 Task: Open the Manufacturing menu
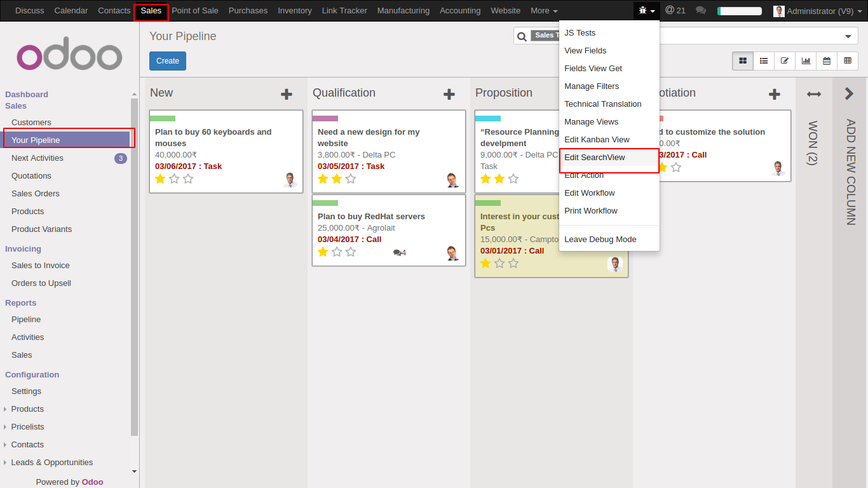(x=403, y=10)
